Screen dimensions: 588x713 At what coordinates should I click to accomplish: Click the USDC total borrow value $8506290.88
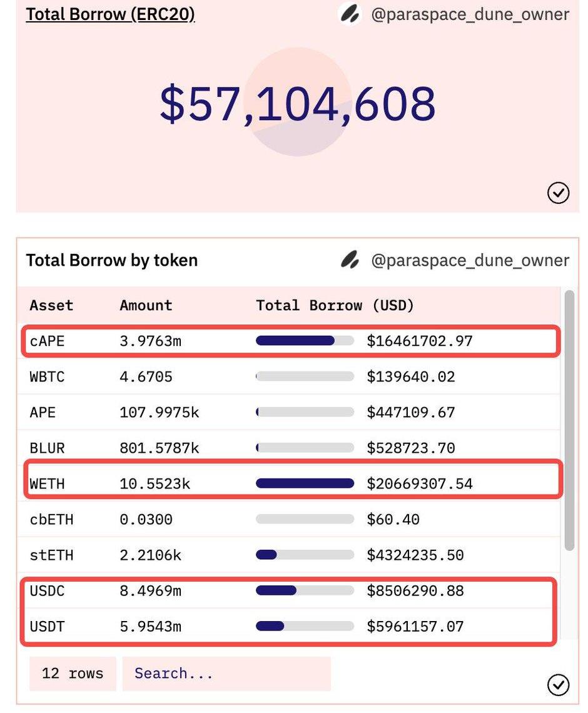pos(415,590)
